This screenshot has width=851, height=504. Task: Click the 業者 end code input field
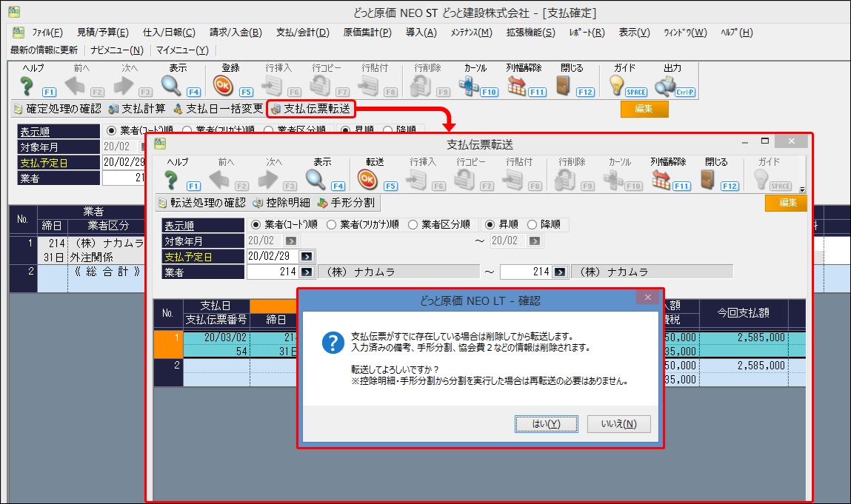click(526, 272)
